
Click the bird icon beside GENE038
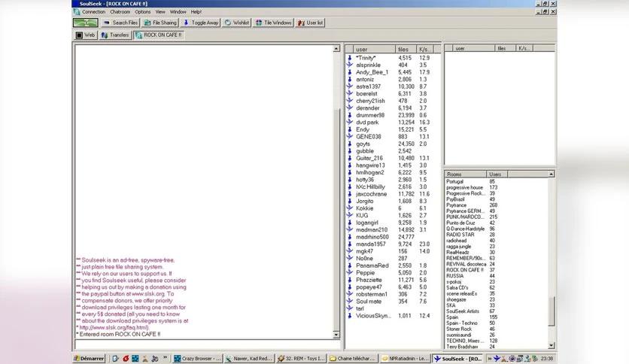[x=349, y=137]
